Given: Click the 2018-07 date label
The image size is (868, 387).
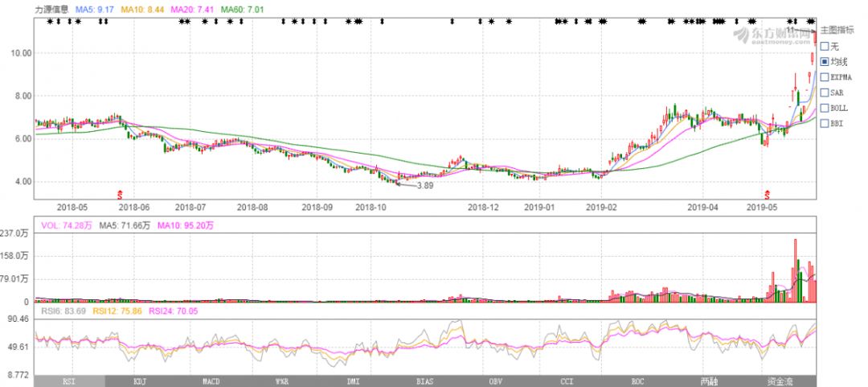Looking at the screenshot, I should tap(190, 208).
